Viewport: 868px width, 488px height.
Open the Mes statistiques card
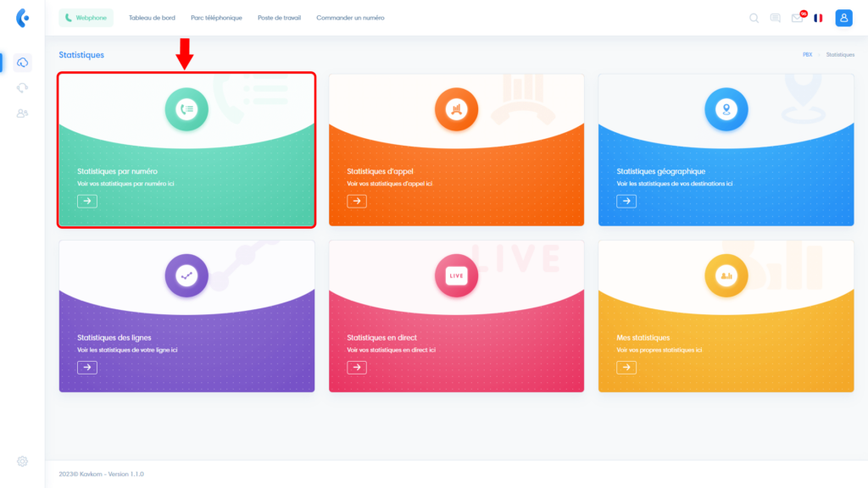coord(726,316)
